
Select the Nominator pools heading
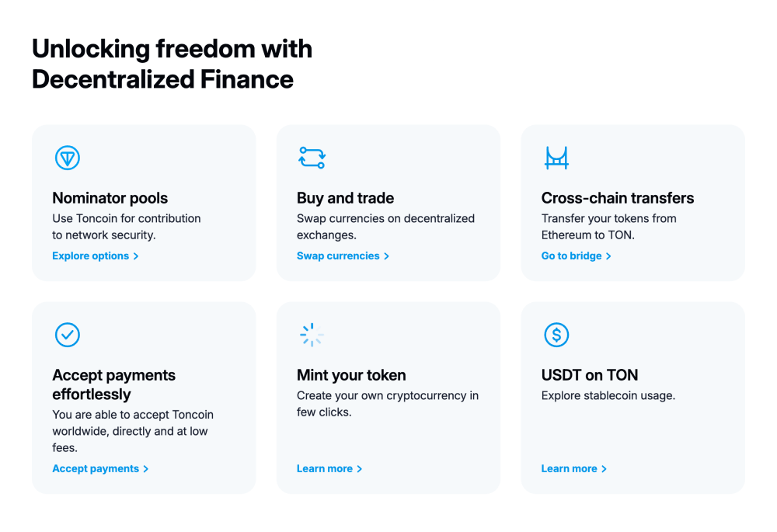(x=110, y=198)
